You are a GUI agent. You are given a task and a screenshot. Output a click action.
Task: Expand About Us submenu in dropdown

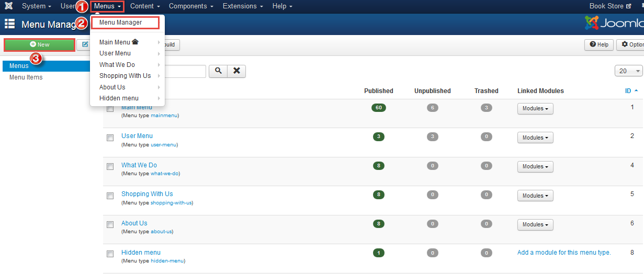[128, 87]
